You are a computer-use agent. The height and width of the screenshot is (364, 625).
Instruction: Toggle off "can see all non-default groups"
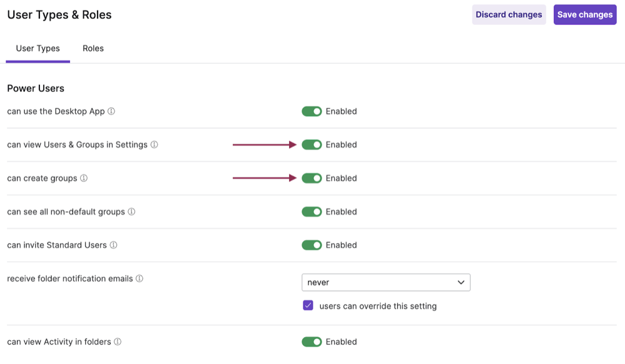pyautogui.click(x=312, y=211)
